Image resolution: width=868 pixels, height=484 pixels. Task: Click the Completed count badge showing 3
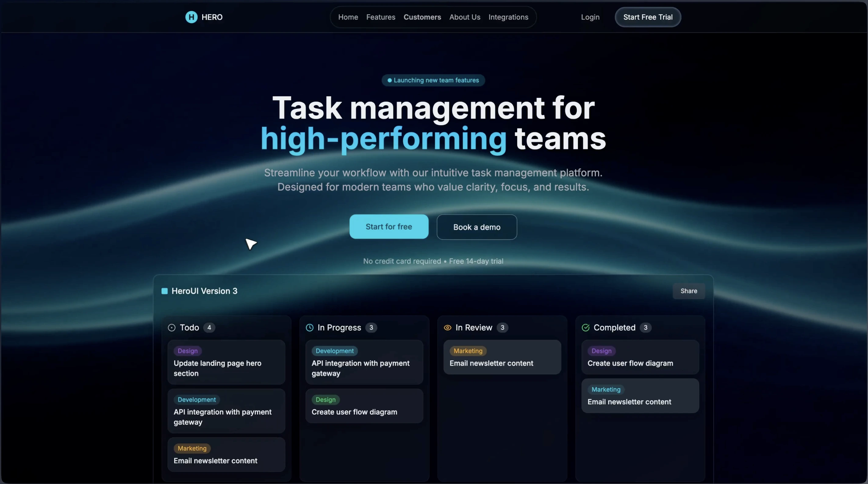646,328
